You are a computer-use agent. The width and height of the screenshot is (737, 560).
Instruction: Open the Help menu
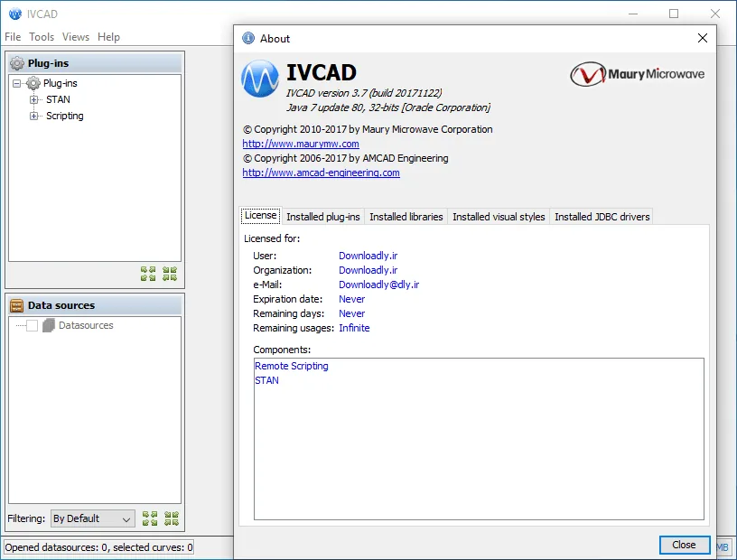coord(108,37)
